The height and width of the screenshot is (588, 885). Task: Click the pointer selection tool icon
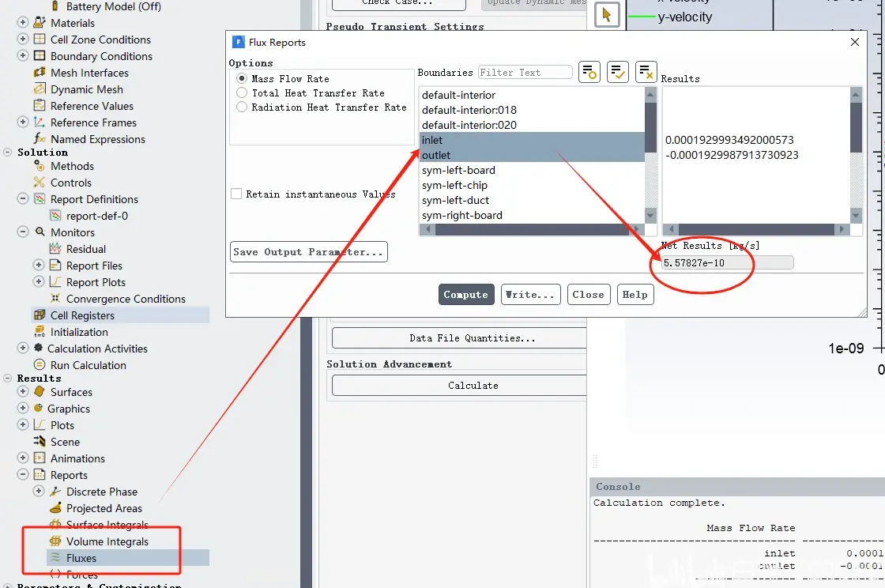click(608, 15)
